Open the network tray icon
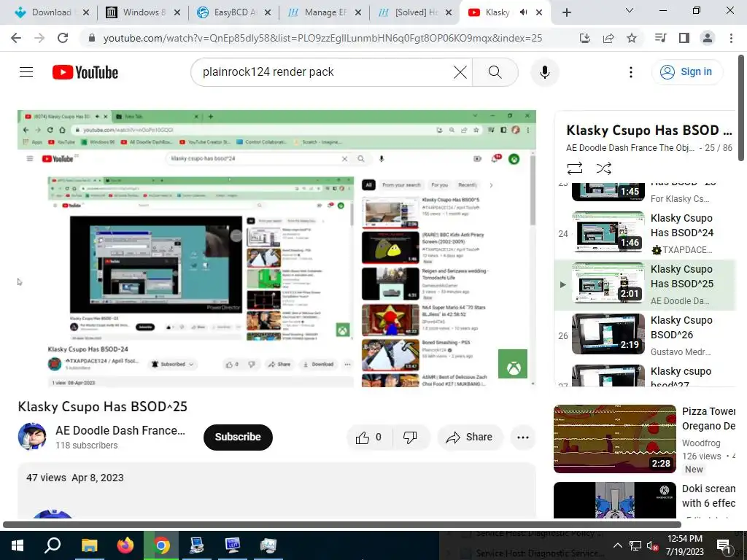The width and height of the screenshot is (747, 560). tap(635, 545)
